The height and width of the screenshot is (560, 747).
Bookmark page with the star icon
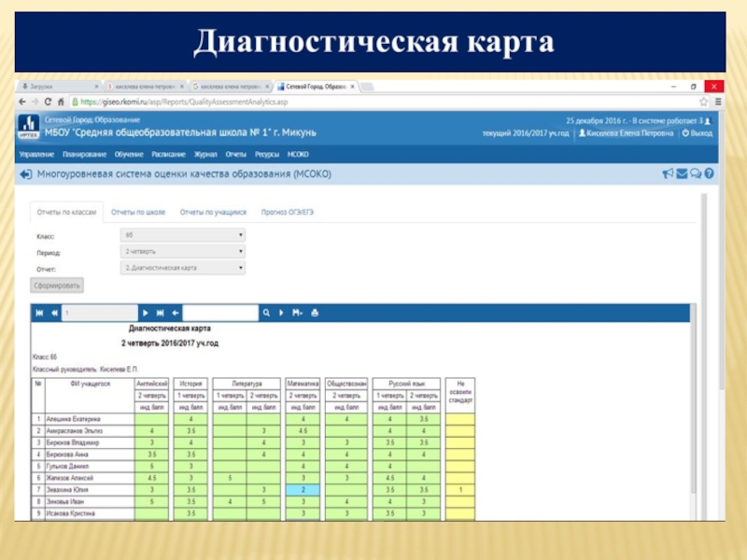click(x=704, y=101)
